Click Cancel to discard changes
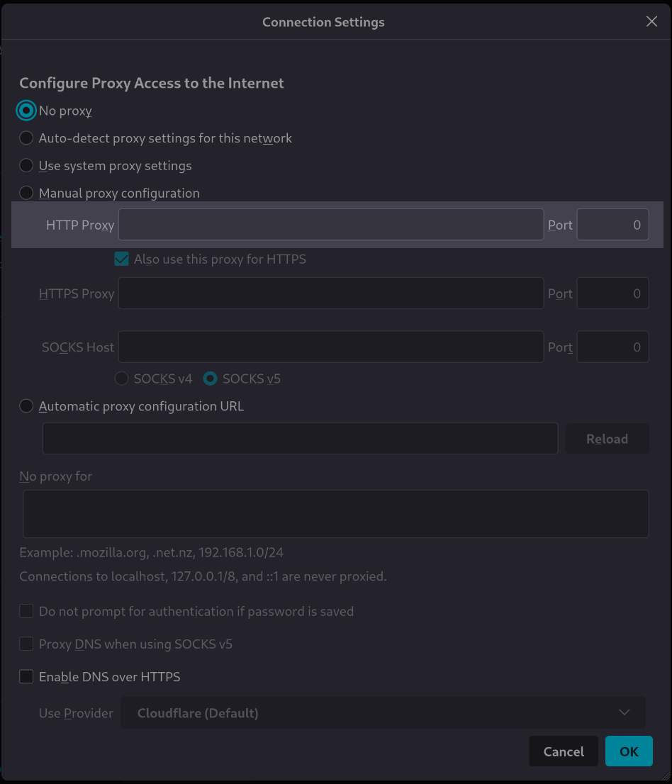The image size is (672, 784). (x=563, y=751)
